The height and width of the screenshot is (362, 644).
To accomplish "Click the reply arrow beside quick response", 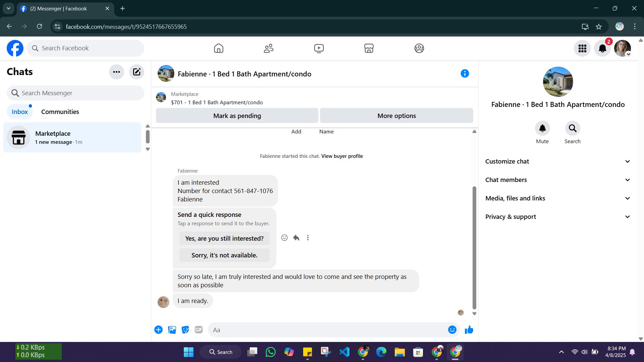I will (x=296, y=238).
